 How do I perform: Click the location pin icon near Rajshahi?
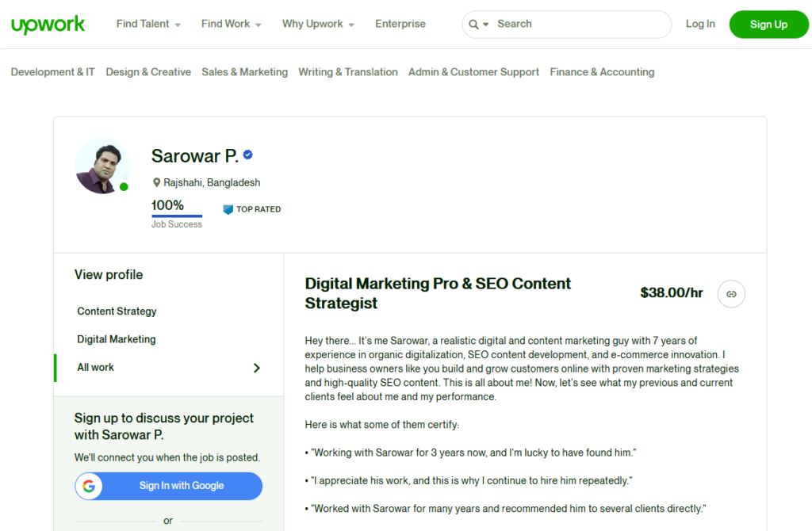point(157,182)
